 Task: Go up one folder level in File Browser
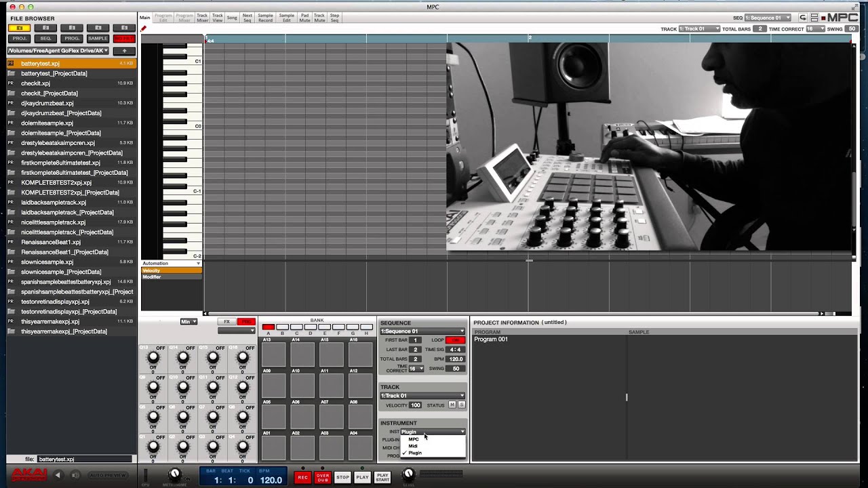[124, 51]
